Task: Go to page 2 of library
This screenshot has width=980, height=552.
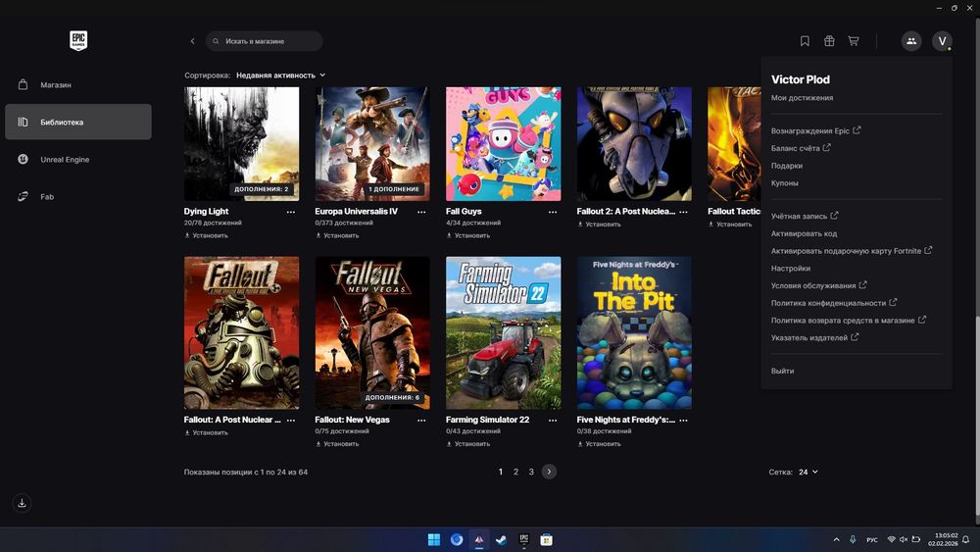Action: click(x=515, y=472)
